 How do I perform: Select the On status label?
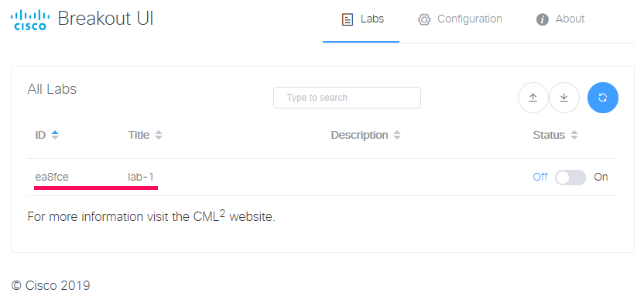click(601, 177)
